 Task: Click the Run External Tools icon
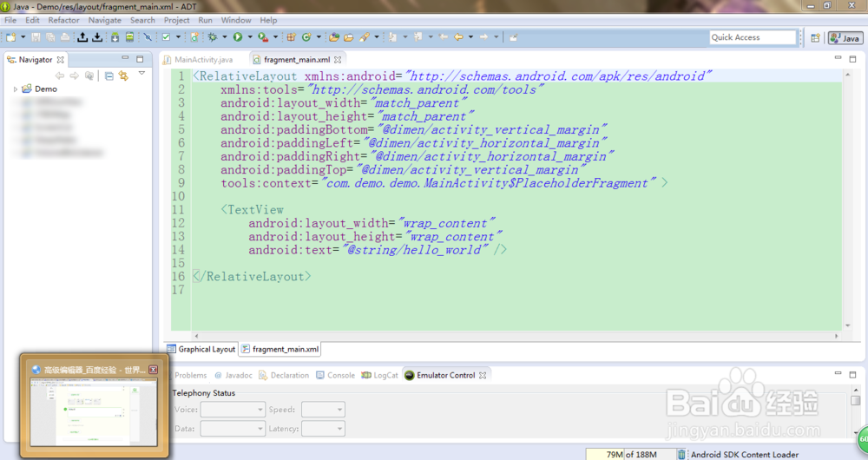(x=263, y=37)
